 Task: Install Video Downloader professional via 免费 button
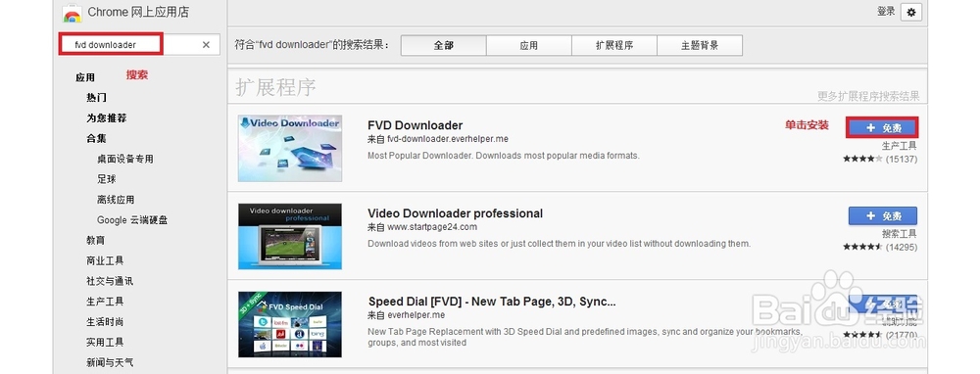883,216
